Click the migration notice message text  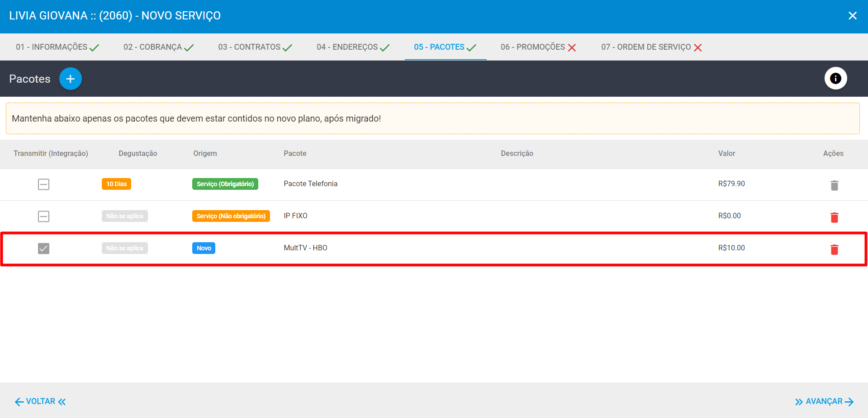pos(196,118)
